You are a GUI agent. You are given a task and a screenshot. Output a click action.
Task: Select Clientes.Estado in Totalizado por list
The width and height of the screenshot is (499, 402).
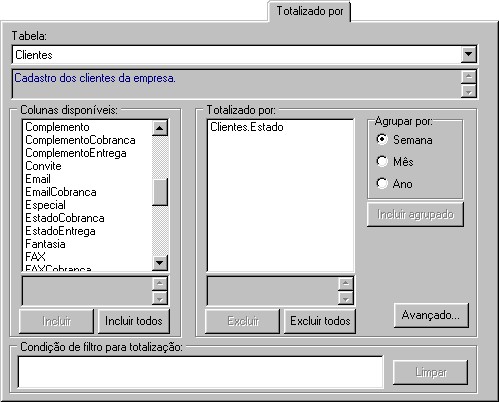[x=247, y=127]
